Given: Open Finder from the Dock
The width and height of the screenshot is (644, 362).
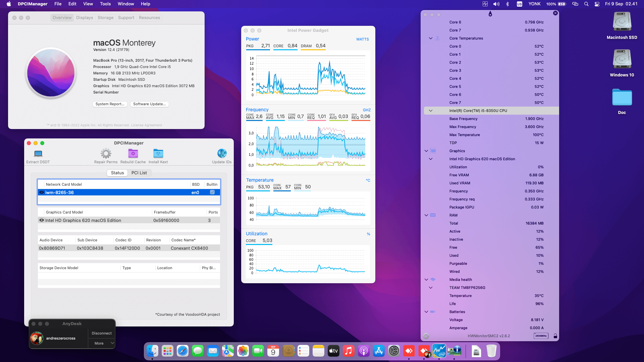Looking at the screenshot, I should pyautogui.click(x=153, y=351).
